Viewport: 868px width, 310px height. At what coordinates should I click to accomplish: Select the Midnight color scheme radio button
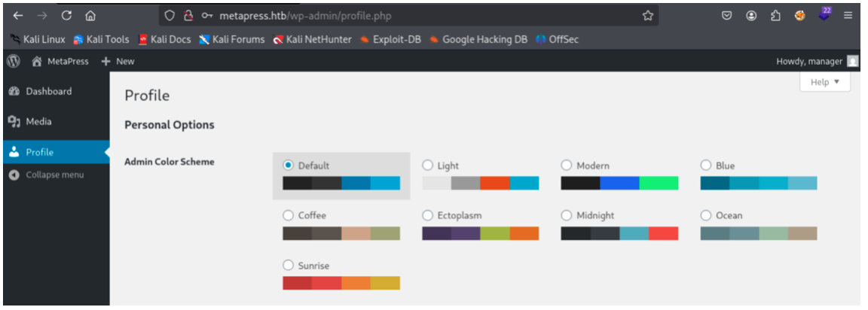pos(567,215)
